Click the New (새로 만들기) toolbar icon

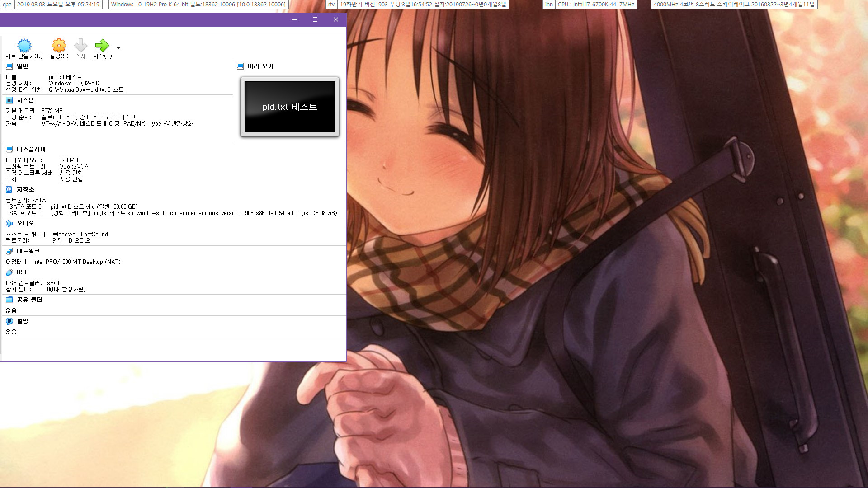24,45
